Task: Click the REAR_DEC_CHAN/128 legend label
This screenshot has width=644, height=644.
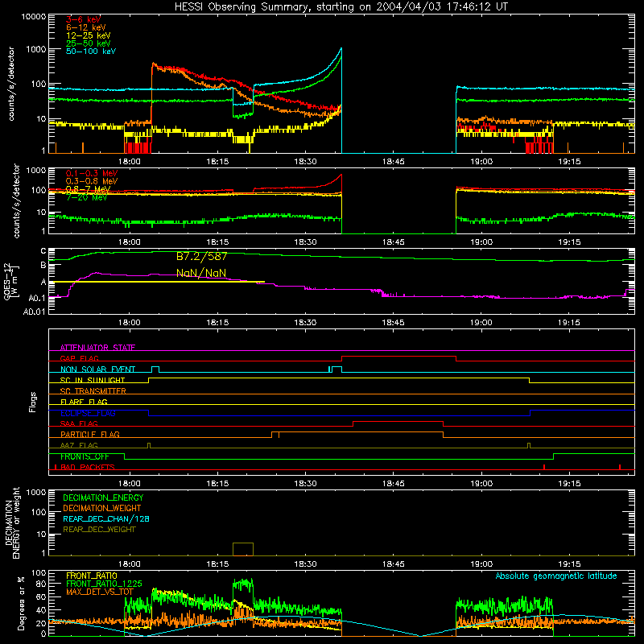Action: pos(106,518)
